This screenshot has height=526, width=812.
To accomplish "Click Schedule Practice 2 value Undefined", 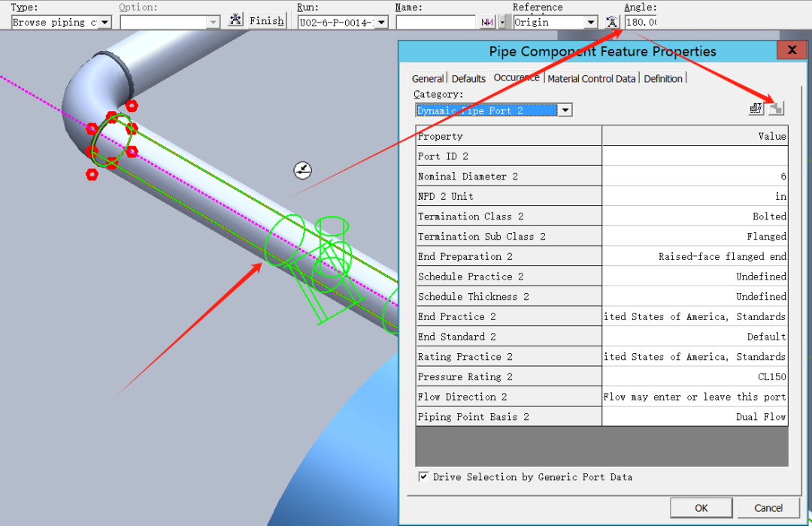I will point(695,277).
